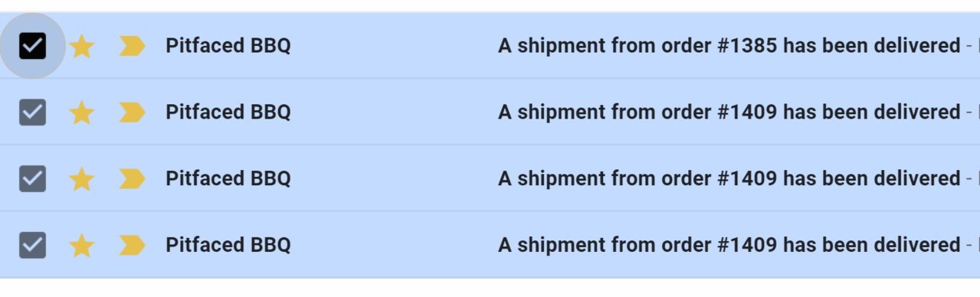Click Pitfaced BBQ sender on last #1409 email
The height and width of the screenshot is (297, 980).
(x=228, y=245)
